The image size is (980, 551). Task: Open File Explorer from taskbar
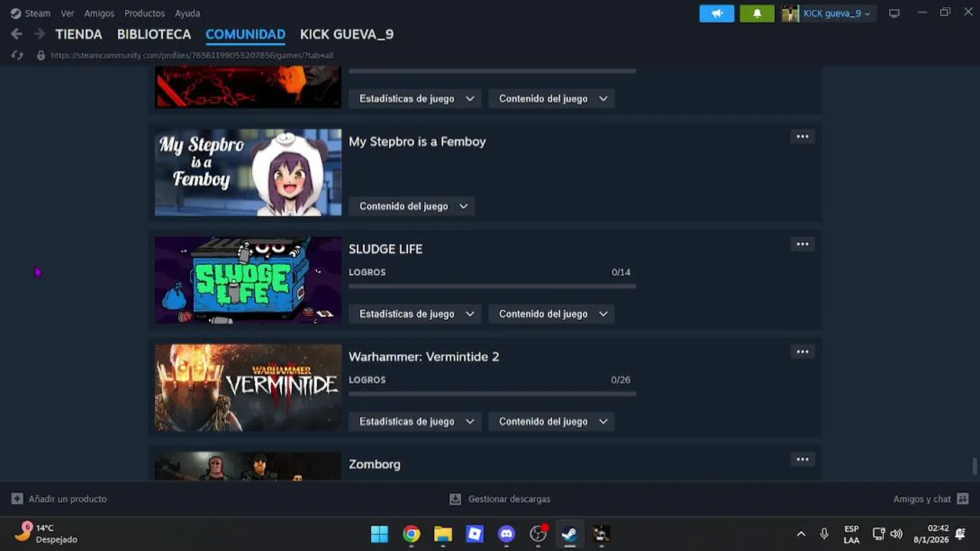(x=443, y=534)
